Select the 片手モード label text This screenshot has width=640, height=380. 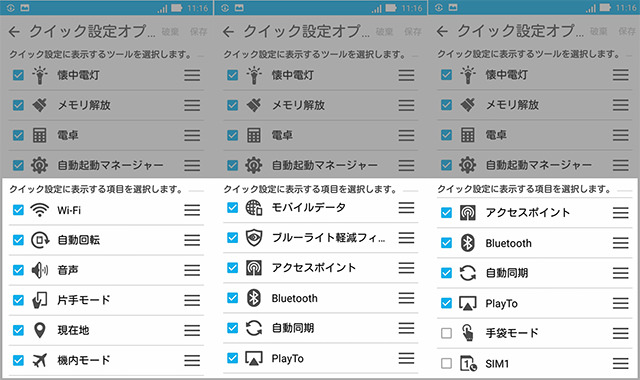pyautogui.click(x=84, y=300)
